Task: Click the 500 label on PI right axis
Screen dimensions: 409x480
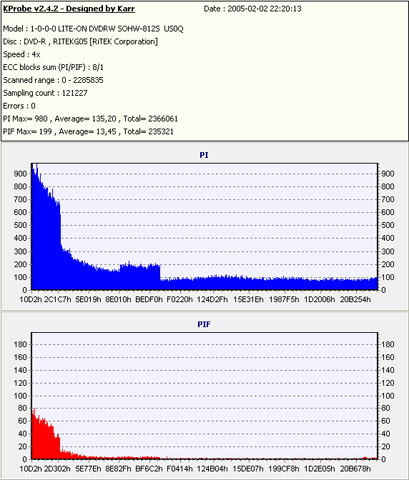Action: 388,225
